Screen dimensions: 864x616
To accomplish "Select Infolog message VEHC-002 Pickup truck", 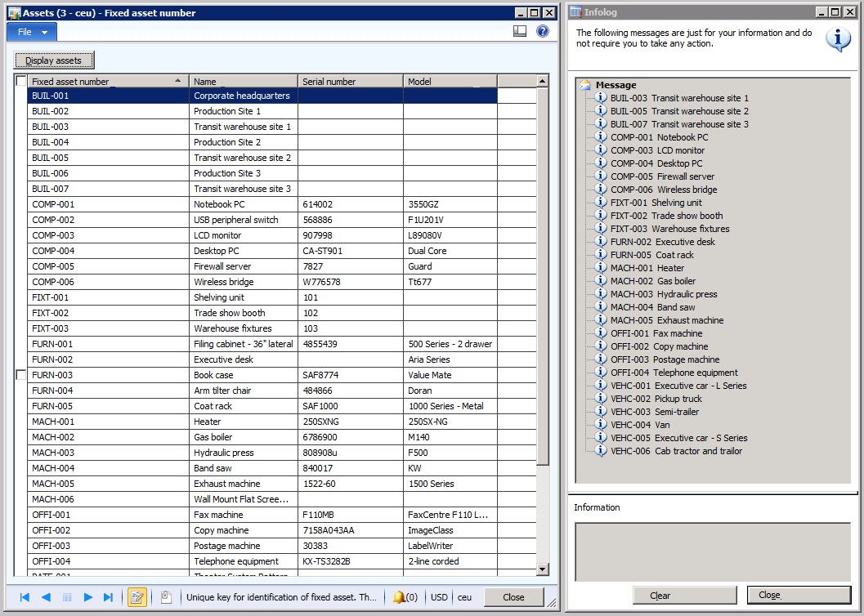I will [x=656, y=399].
